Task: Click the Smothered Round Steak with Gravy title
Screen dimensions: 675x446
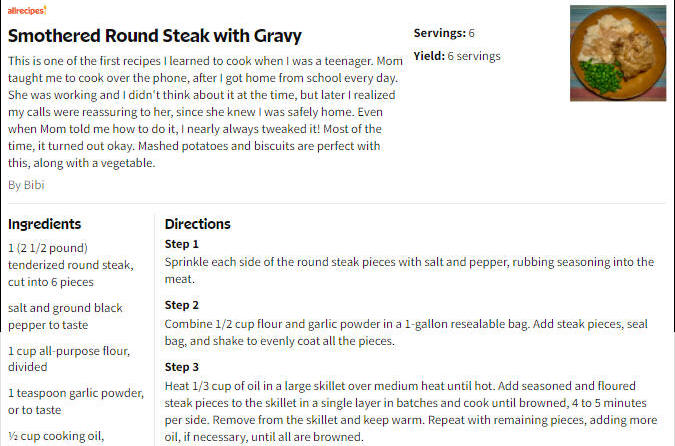Action: (155, 36)
